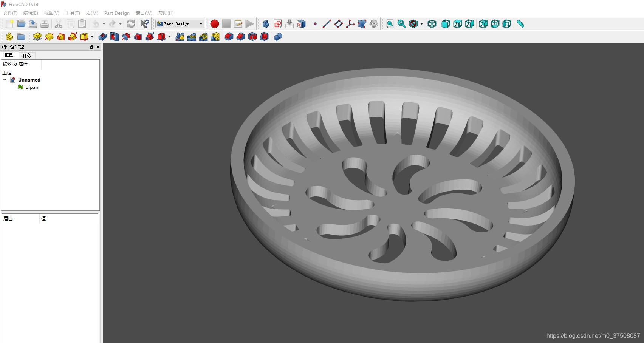Click the Draw style icon
Image resolution: width=644 pixels, height=343 pixels.
[413, 24]
